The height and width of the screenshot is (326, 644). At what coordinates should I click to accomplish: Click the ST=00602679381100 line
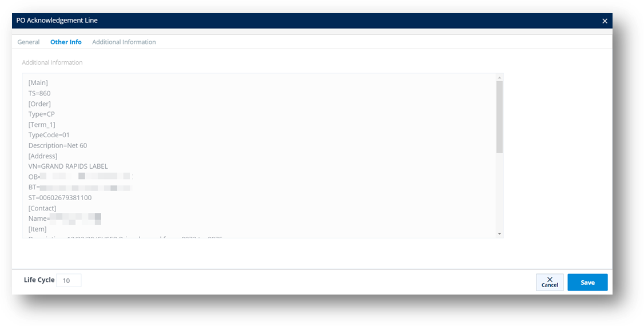[x=60, y=197]
